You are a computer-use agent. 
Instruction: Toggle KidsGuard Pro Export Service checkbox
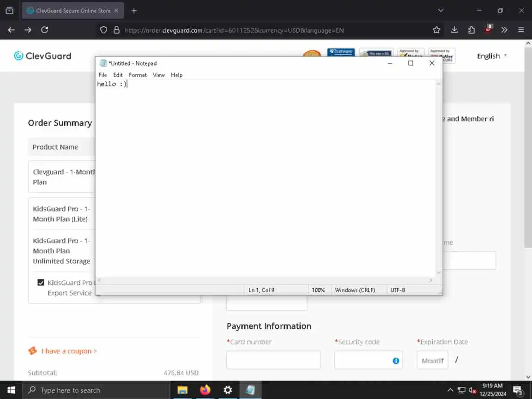tap(41, 282)
